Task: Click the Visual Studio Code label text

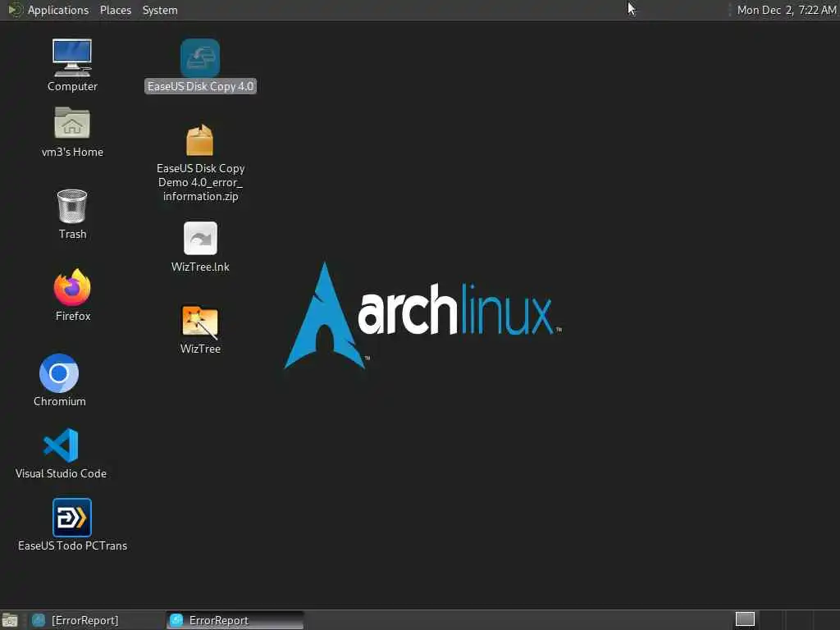Action: [x=61, y=473]
